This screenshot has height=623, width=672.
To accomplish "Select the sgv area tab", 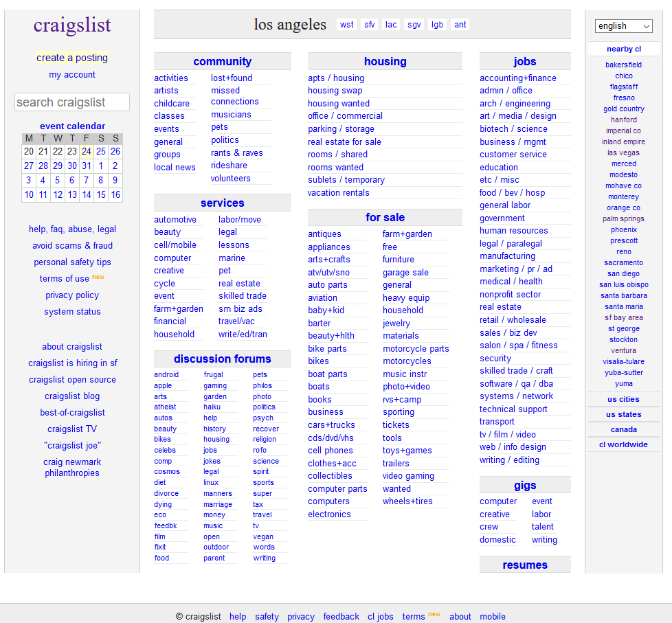I will [414, 25].
